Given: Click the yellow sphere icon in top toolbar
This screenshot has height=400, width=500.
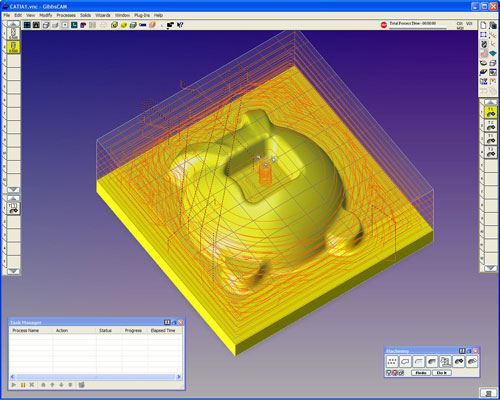Looking at the screenshot, I should pyautogui.click(x=124, y=25).
